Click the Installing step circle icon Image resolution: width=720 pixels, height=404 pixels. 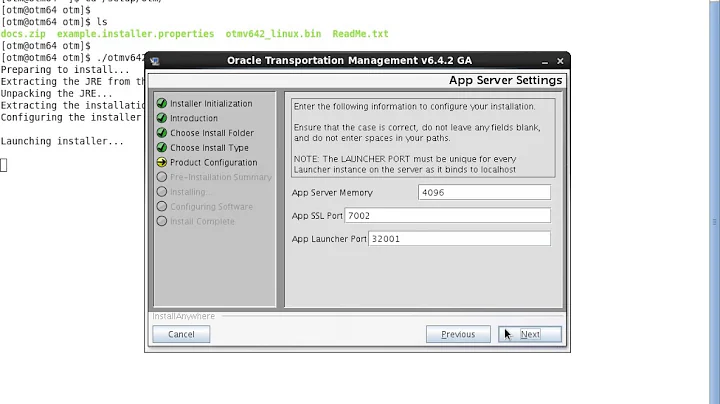coord(162,191)
